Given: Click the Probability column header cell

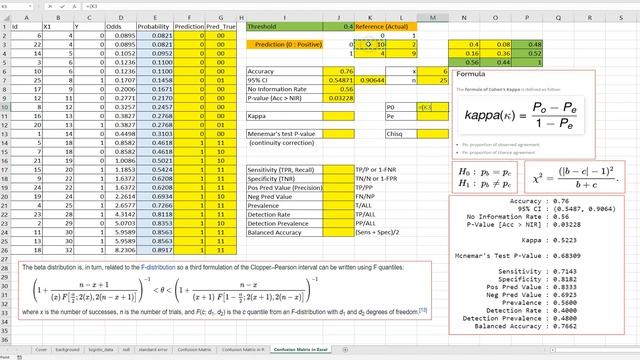Looking at the screenshot, I should pos(155,27).
